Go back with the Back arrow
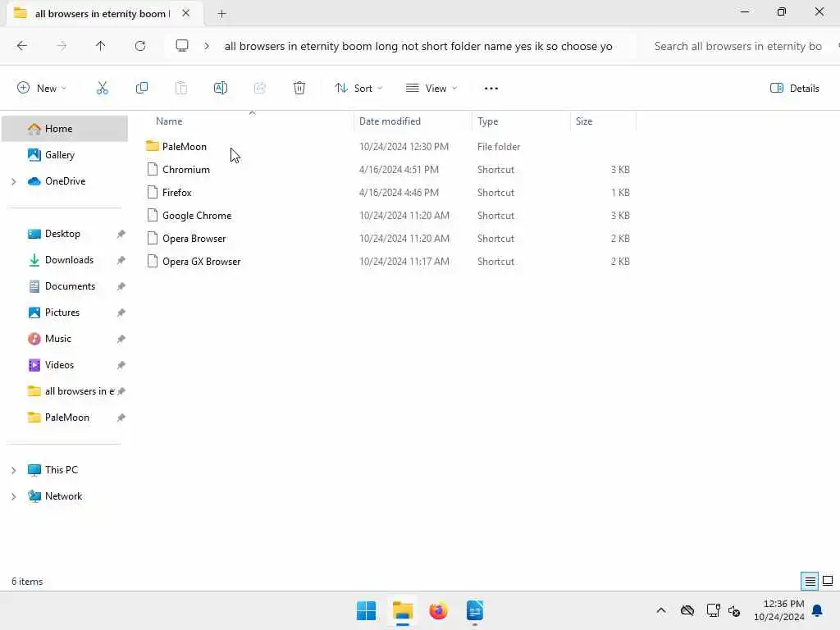840x630 pixels. coord(22,46)
